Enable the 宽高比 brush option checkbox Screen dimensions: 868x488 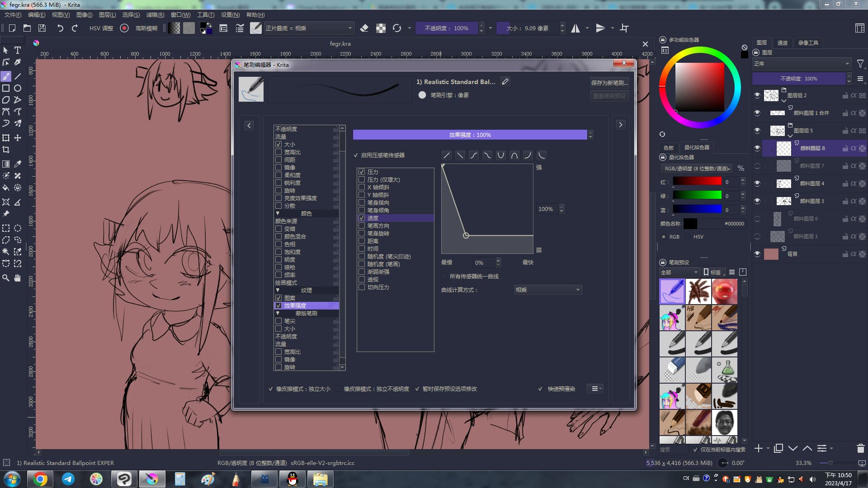[x=278, y=152]
